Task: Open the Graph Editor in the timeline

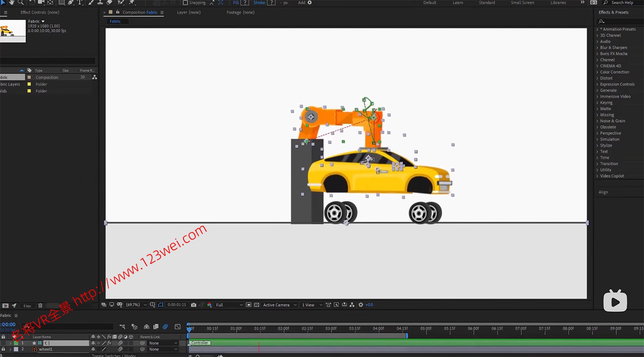Action: coord(178,327)
